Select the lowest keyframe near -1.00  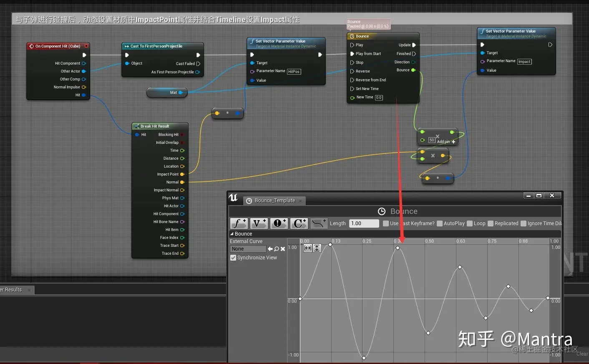coord(364,358)
